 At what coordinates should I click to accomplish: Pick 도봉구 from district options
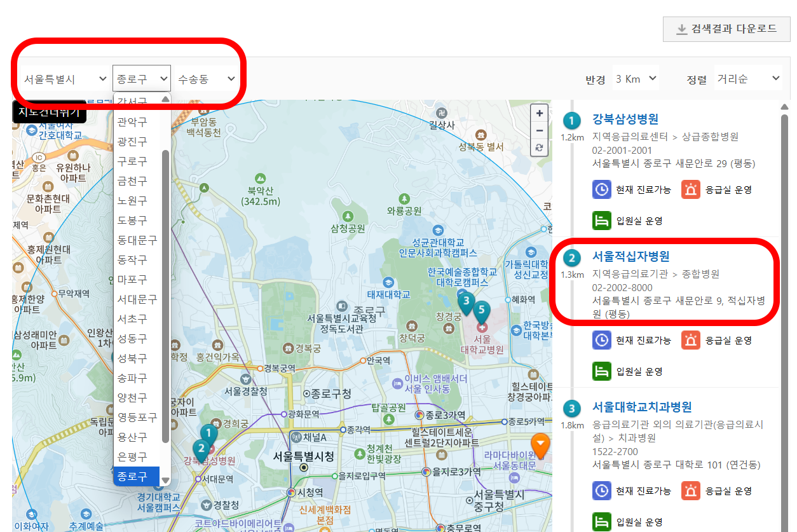pyautogui.click(x=132, y=220)
